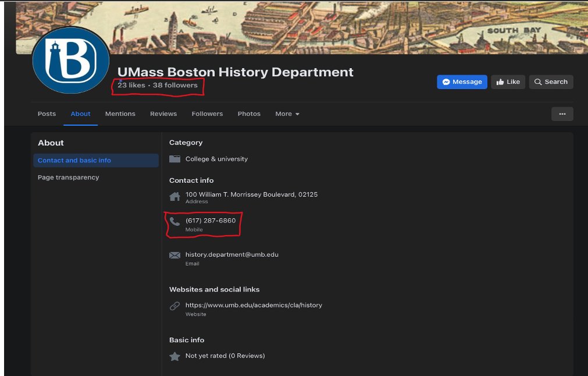Click the history.department@umb.edu email address
The image size is (588, 376).
click(x=231, y=254)
